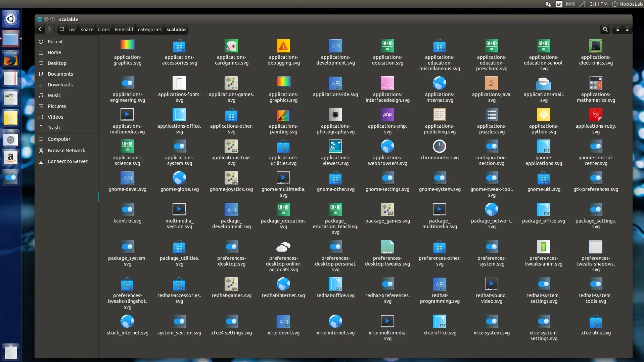Select the applications-photography.svg camera icon
The image size is (644, 362).
pos(335,115)
